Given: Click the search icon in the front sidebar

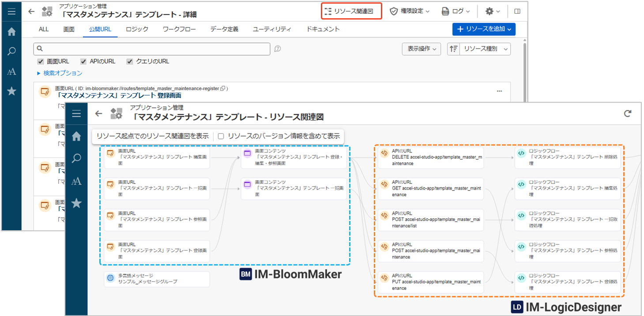Looking at the screenshot, I should point(76,158).
